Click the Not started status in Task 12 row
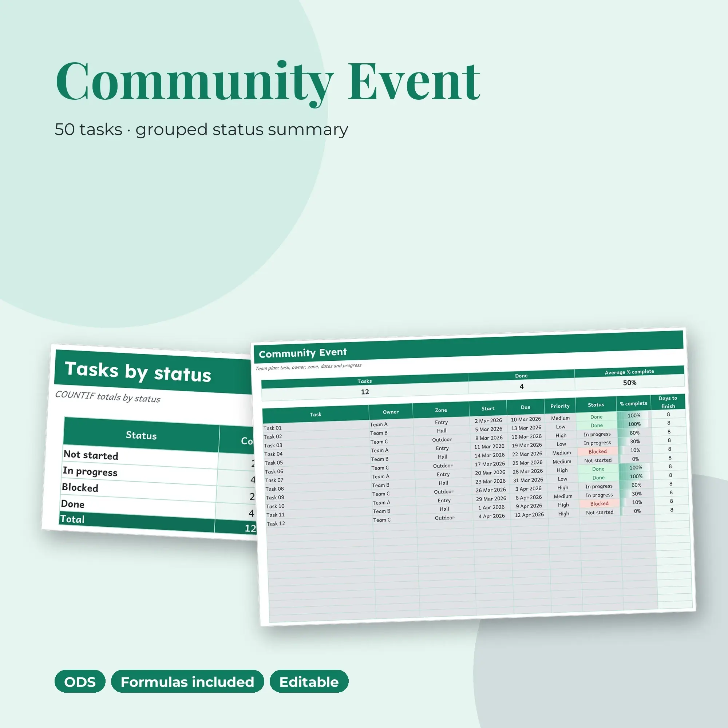 click(600, 513)
